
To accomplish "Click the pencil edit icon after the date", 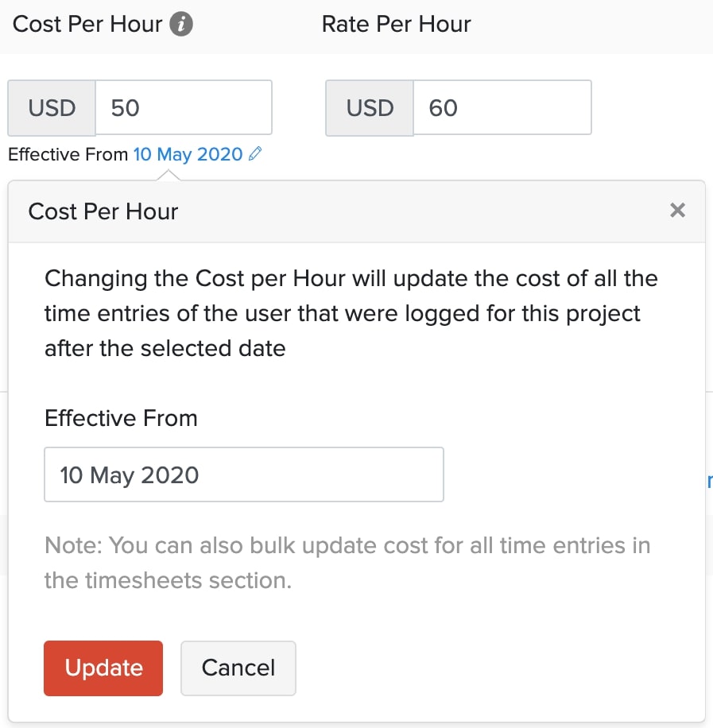I will coord(254,154).
